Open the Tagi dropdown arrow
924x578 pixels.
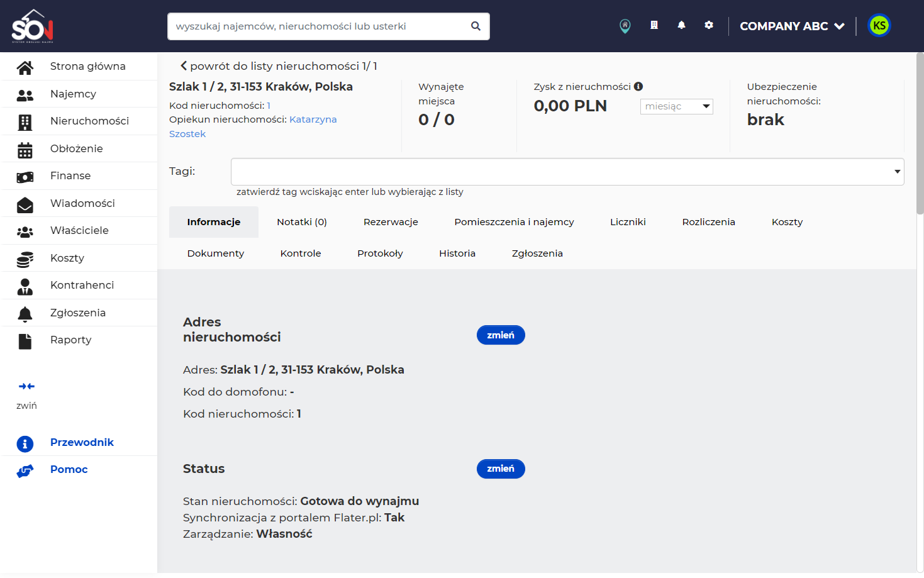pos(897,172)
